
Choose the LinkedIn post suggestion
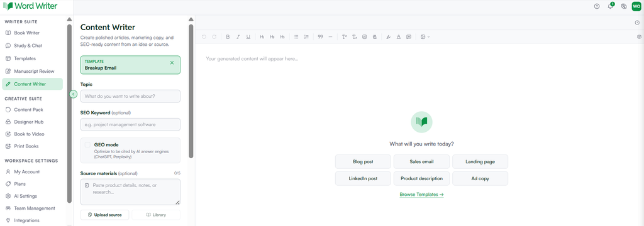[x=363, y=178]
